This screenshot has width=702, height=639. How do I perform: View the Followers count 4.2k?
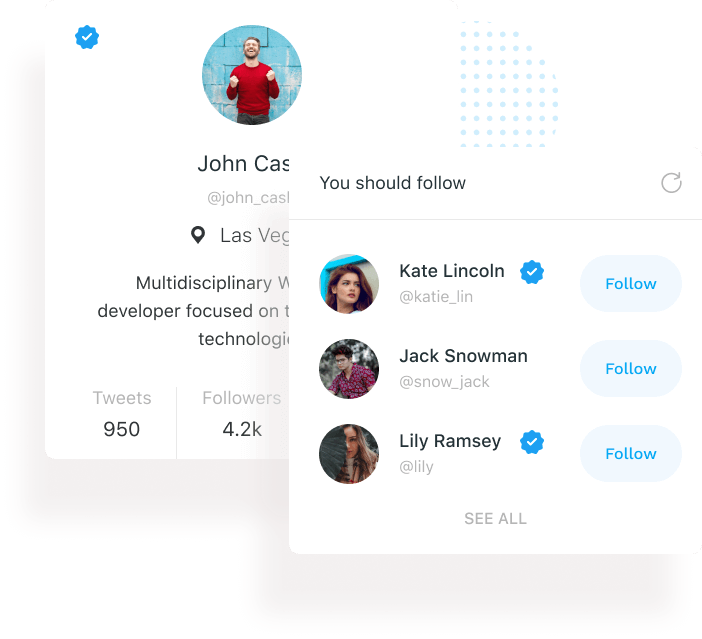(x=242, y=429)
